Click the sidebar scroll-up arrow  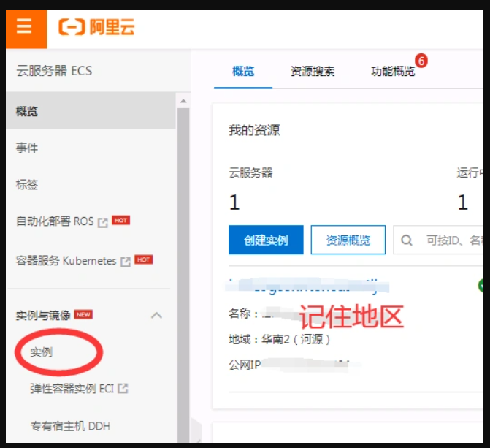(183, 101)
